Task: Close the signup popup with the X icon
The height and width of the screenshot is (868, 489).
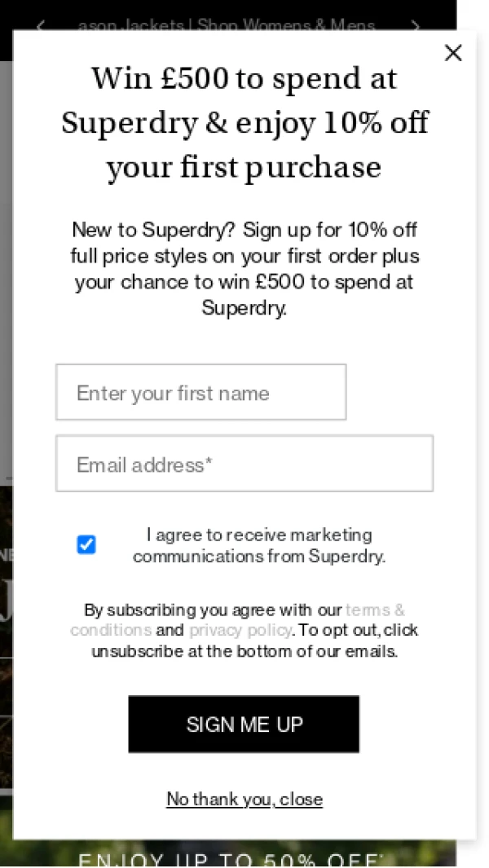Action: pos(453,53)
